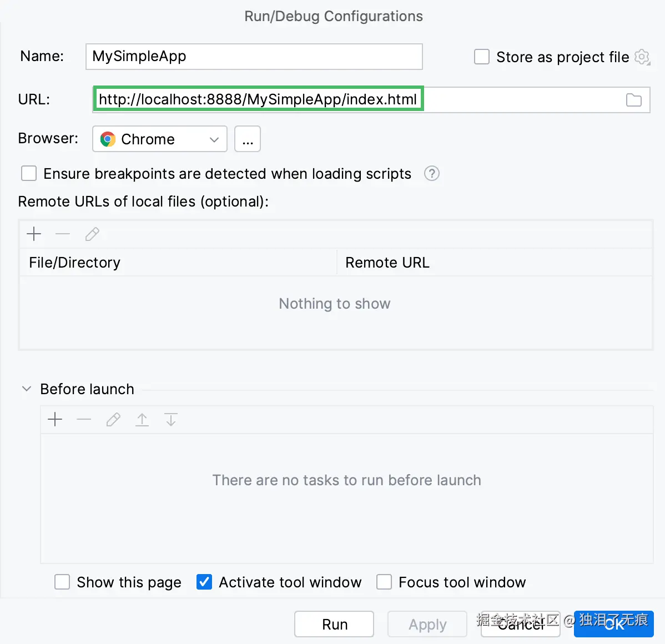
Task: Click into the Name field MySimpleApp
Action: pyautogui.click(x=254, y=57)
